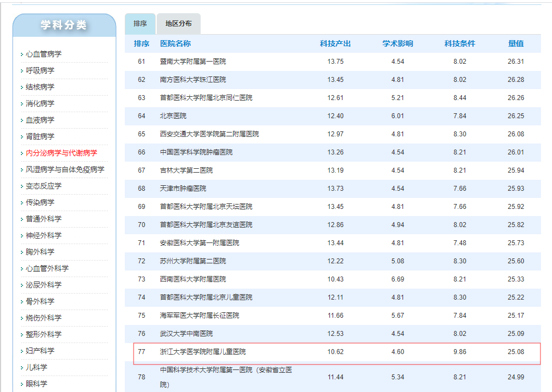This screenshot has height=392, width=552.
Task: Open 风湿病学与自体免疫病学 category
Action: coord(65,169)
